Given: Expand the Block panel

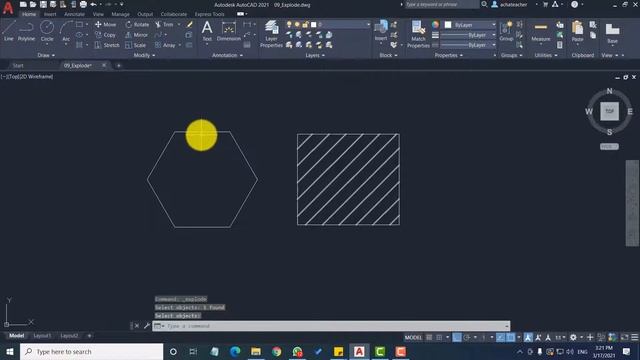Looking at the screenshot, I should pos(388,55).
